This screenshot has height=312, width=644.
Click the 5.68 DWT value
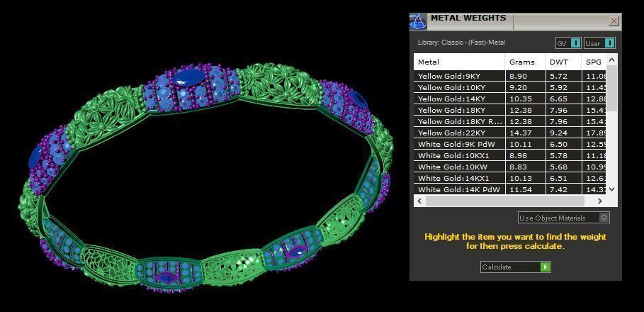tap(558, 167)
